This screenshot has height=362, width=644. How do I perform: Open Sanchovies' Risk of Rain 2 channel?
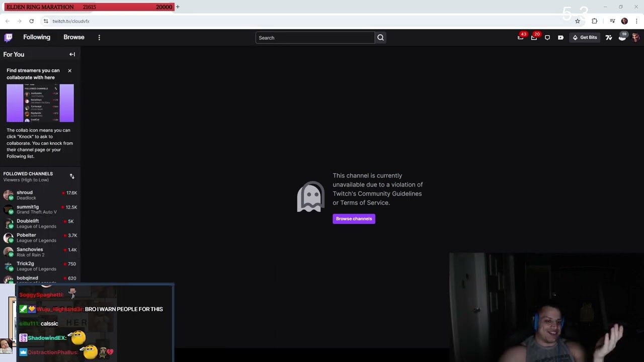pyautogui.click(x=40, y=252)
